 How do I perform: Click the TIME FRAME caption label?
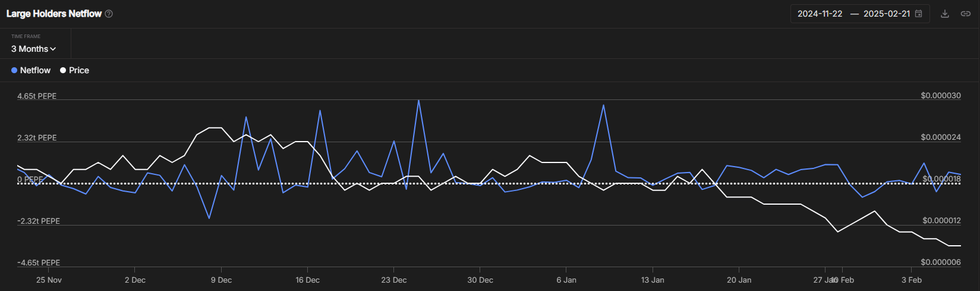pyautogui.click(x=26, y=36)
